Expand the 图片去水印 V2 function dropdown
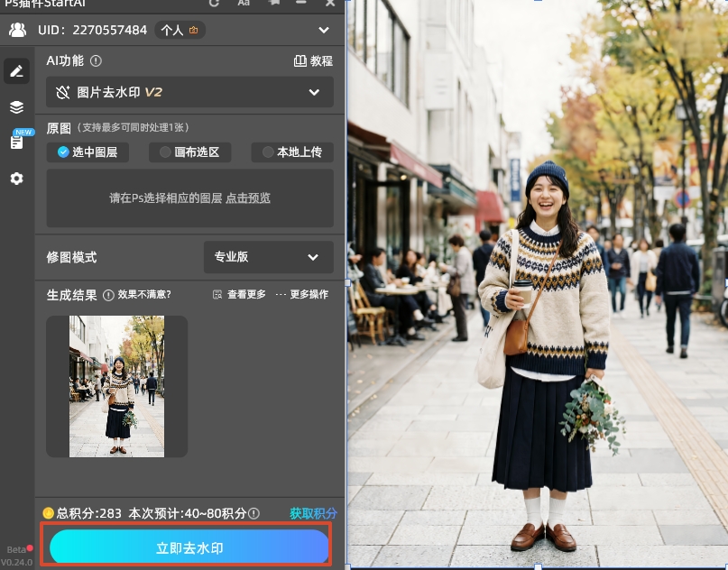Viewport: 728px width, 570px height. pyautogui.click(x=189, y=92)
